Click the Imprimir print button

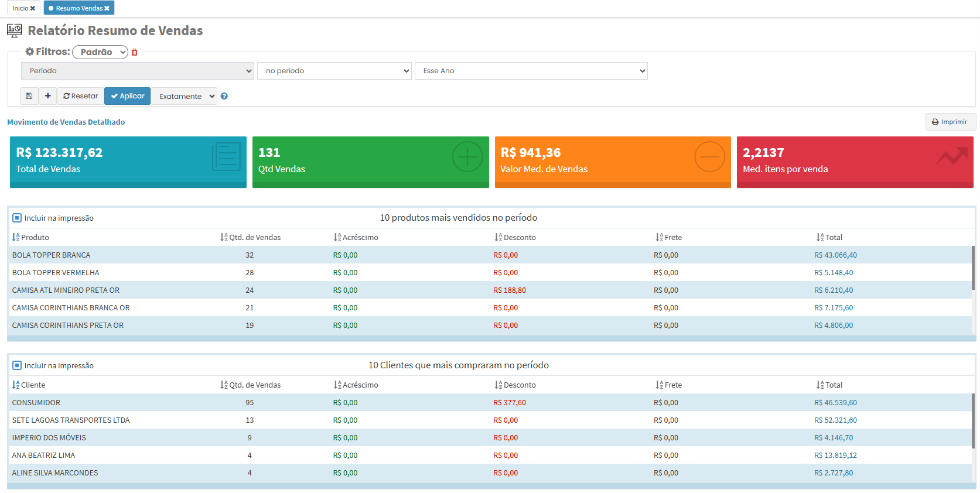[950, 122]
